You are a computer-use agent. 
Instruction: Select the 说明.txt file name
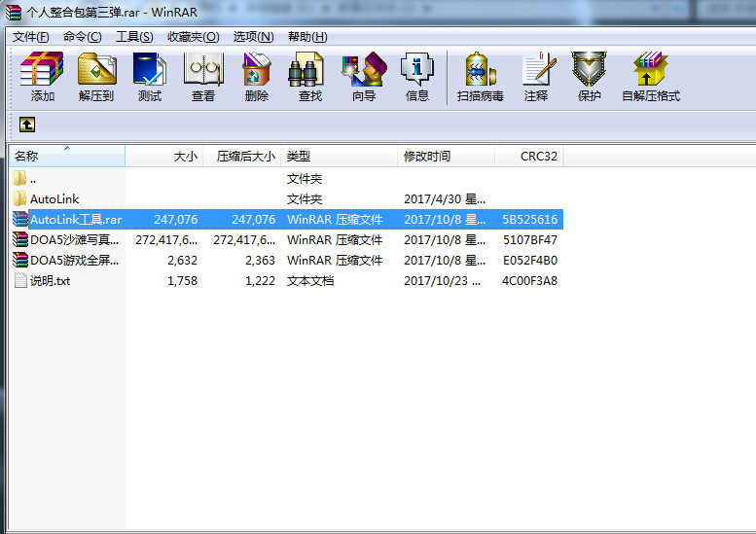[51, 281]
